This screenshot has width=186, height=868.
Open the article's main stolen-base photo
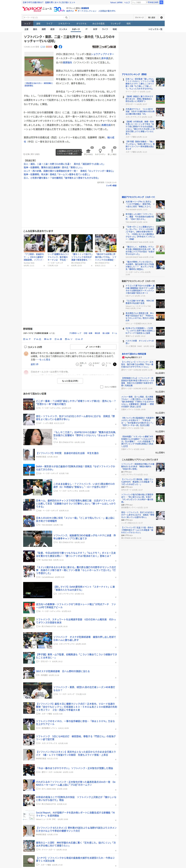pyautogui.click(x=39, y=66)
